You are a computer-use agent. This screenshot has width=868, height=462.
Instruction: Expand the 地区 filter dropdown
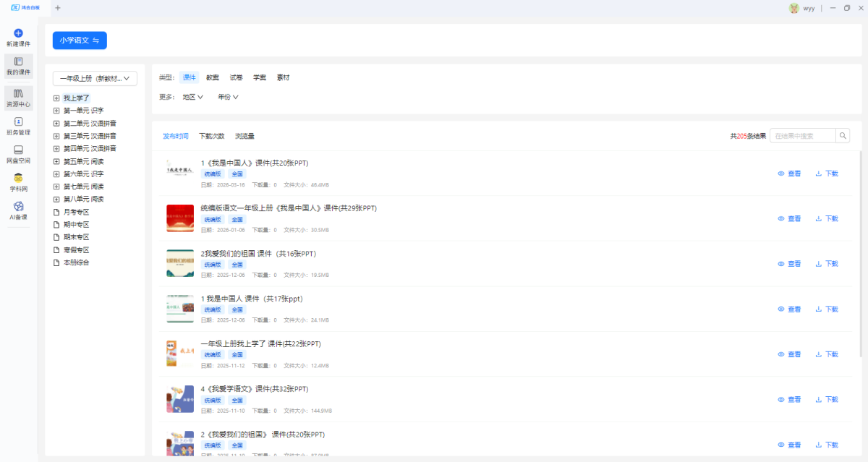click(192, 97)
